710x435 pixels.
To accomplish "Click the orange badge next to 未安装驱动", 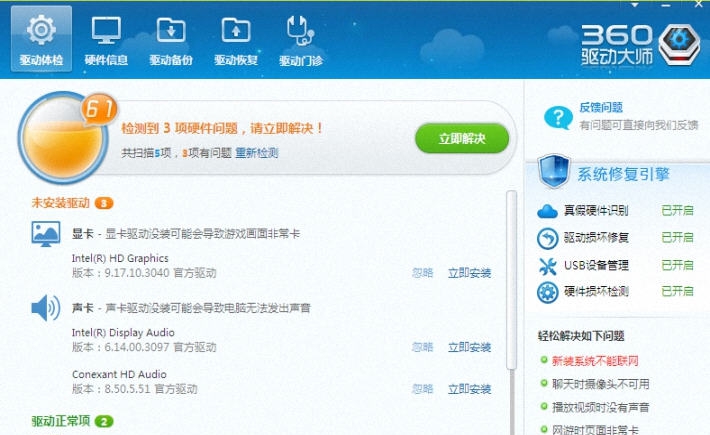I will pyautogui.click(x=104, y=203).
